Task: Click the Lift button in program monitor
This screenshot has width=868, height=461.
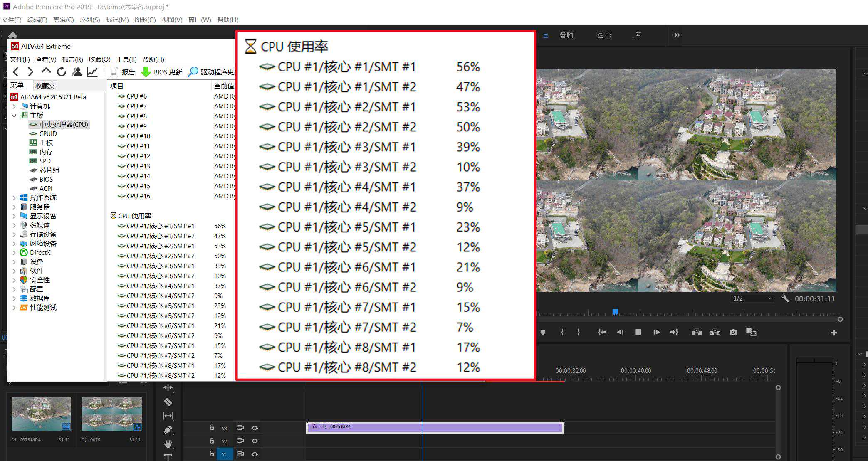Action: pos(697,332)
